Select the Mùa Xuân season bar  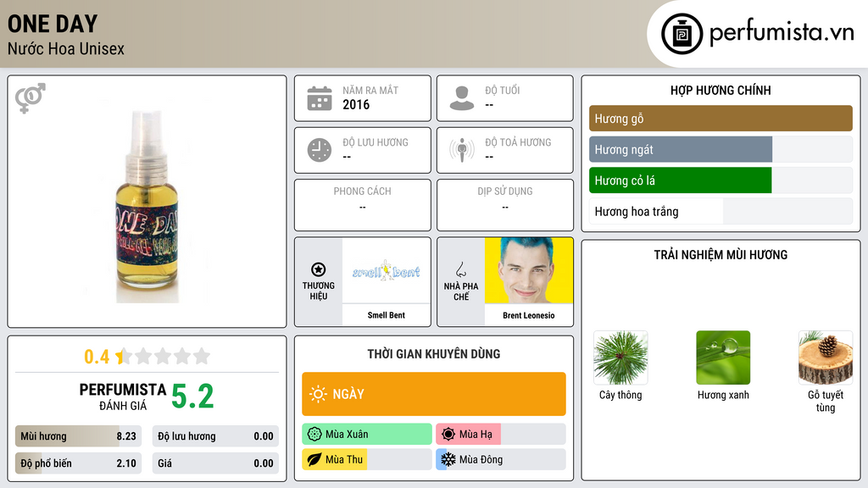tap(367, 434)
